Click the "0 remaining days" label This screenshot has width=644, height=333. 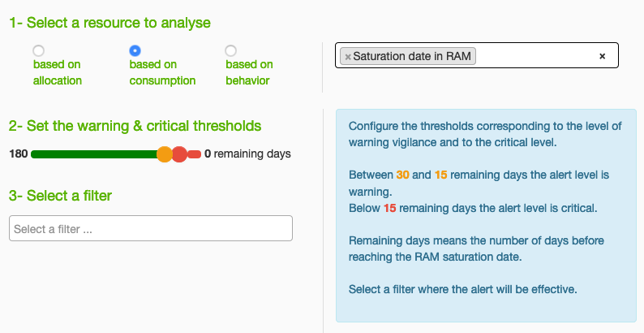247,154
